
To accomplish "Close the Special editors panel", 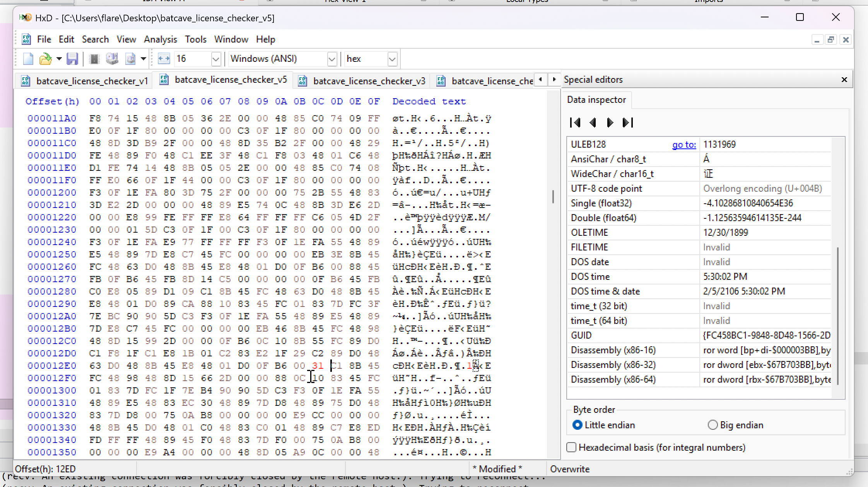I will coord(844,80).
